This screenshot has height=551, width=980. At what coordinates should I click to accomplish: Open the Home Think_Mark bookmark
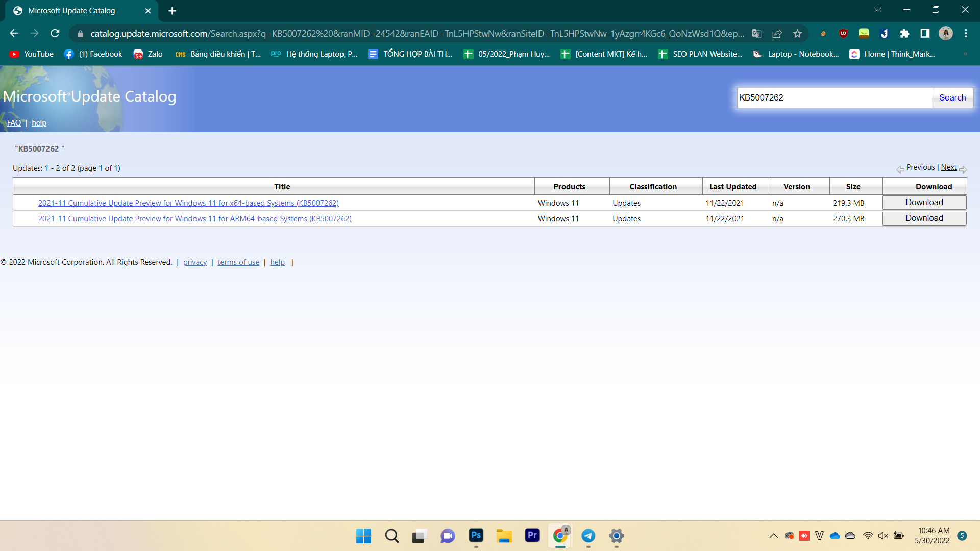pyautogui.click(x=893, y=54)
